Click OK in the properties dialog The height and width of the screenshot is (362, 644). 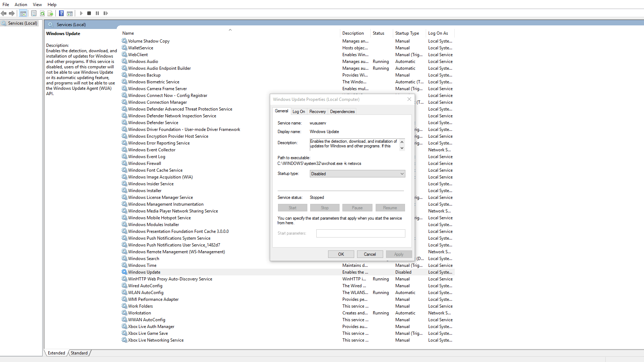[x=341, y=254]
